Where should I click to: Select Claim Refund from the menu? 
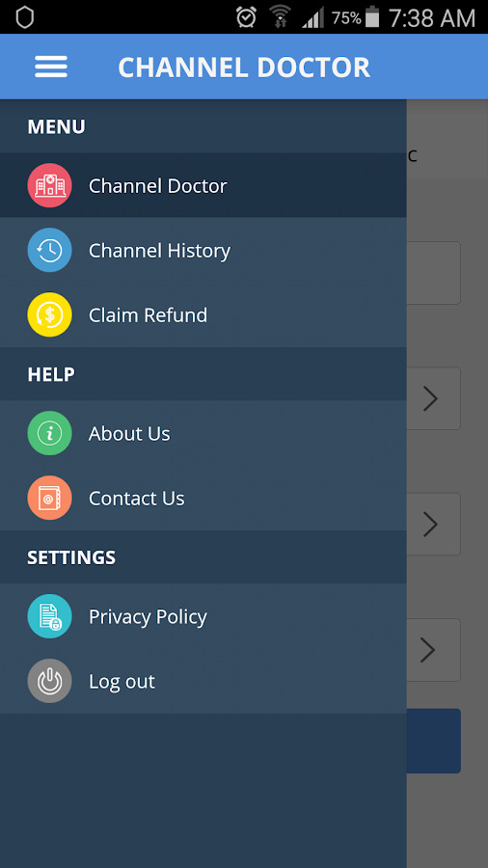pyautogui.click(x=203, y=315)
